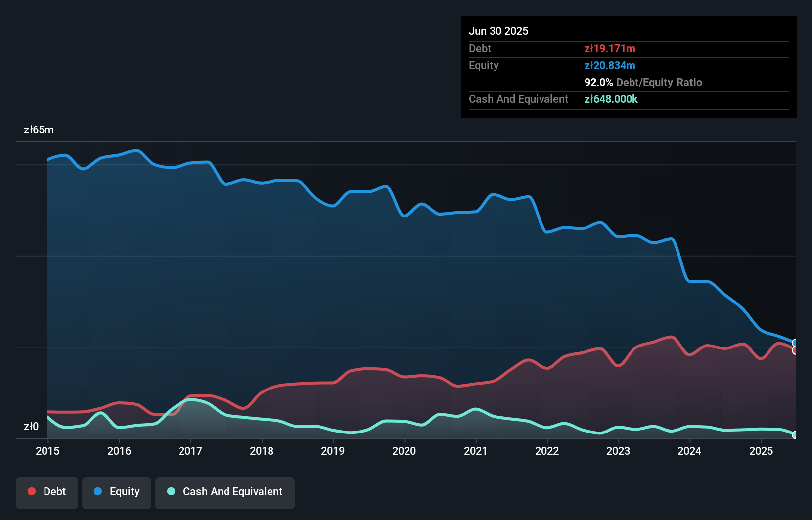Toggle the Equity series visibility

coord(116,492)
